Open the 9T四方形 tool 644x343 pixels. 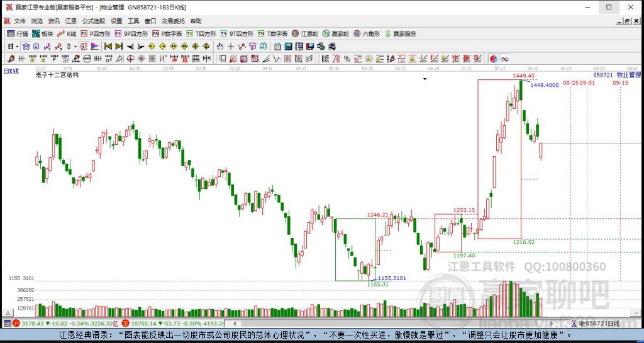coord(237,34)
